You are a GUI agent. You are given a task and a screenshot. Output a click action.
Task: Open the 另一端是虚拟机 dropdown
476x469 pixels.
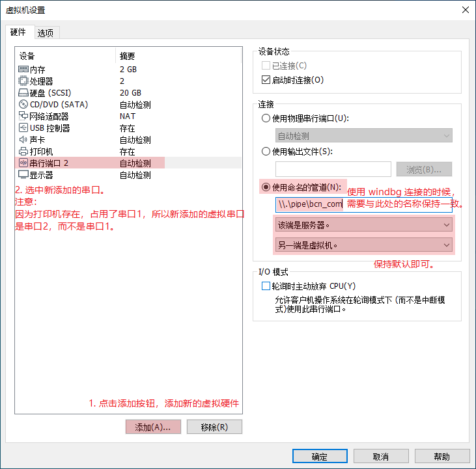coord(364,245)
